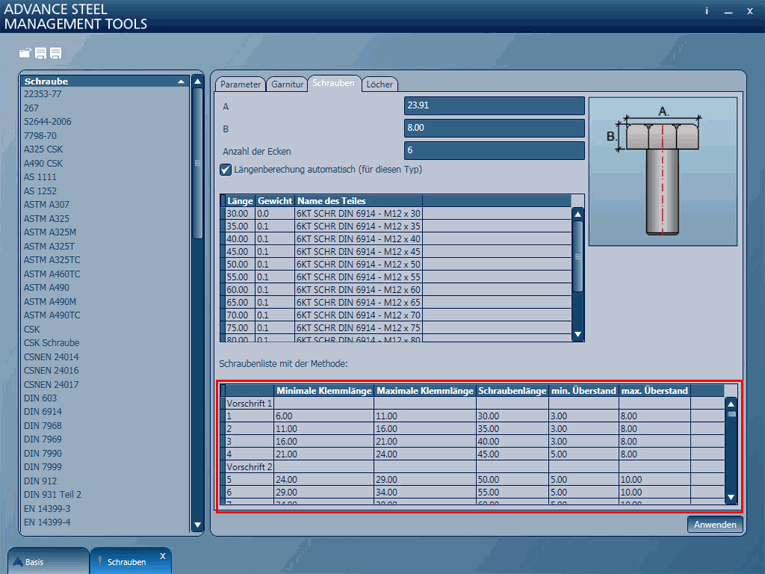Click the Länge table scrollbar thumb
Screen dimensions: 765x574
tap(578, 257)
